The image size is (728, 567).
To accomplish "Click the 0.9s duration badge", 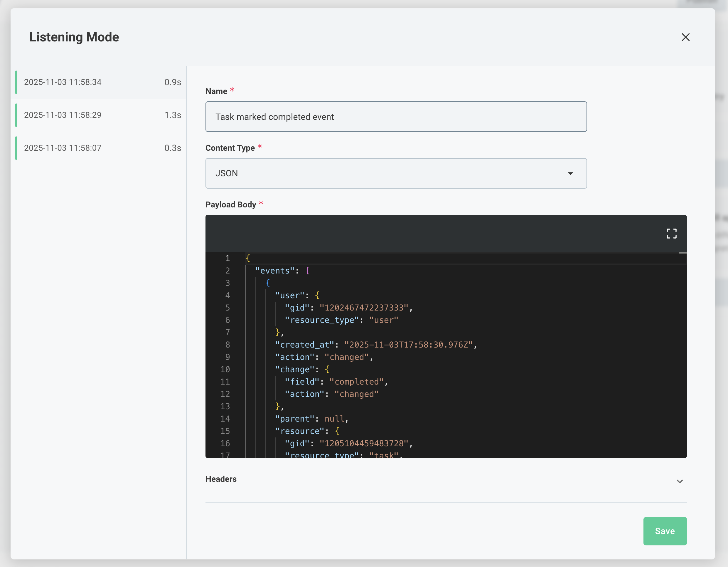I will pos(172,82).
